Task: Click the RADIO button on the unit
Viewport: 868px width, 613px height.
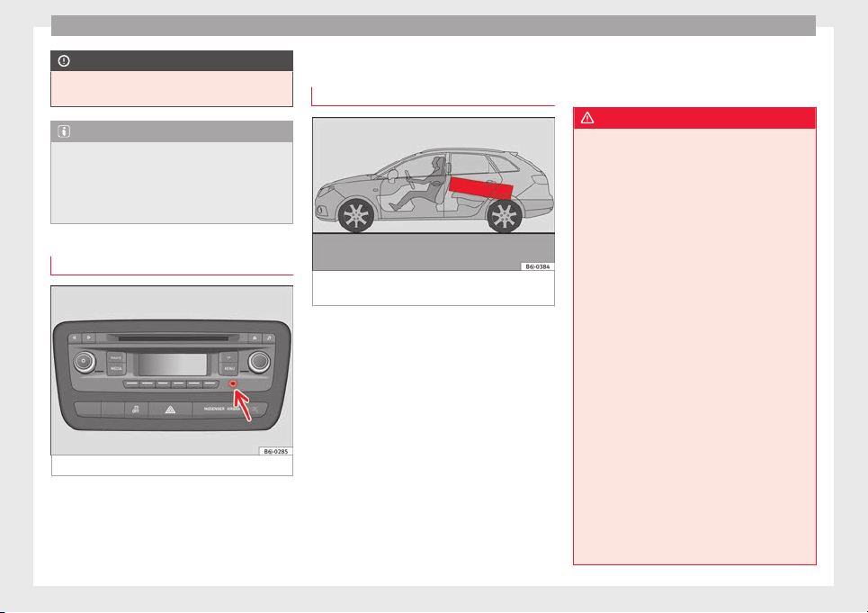Action: point(116,357)
